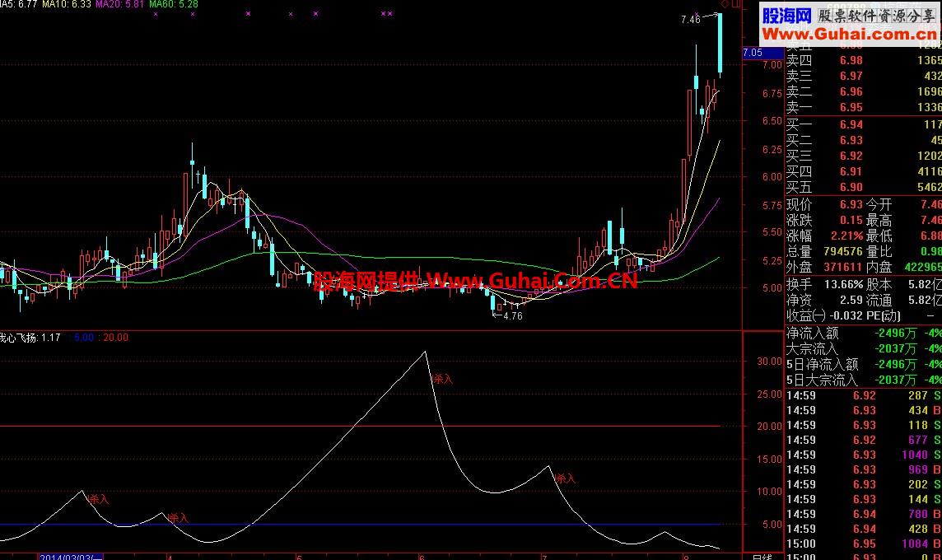
Task: Click the 大宗流入 -2037万 row
Action: (864, 348)
